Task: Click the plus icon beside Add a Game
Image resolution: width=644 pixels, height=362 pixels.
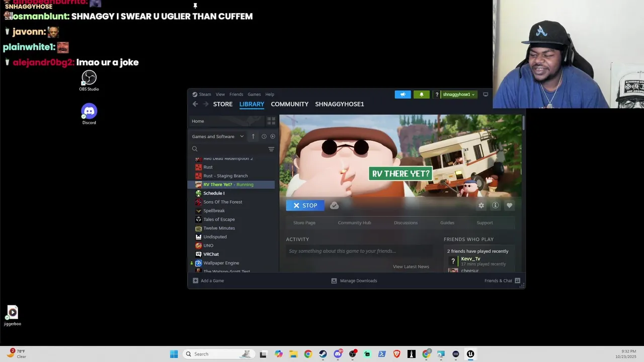Action: click(195, 281)
